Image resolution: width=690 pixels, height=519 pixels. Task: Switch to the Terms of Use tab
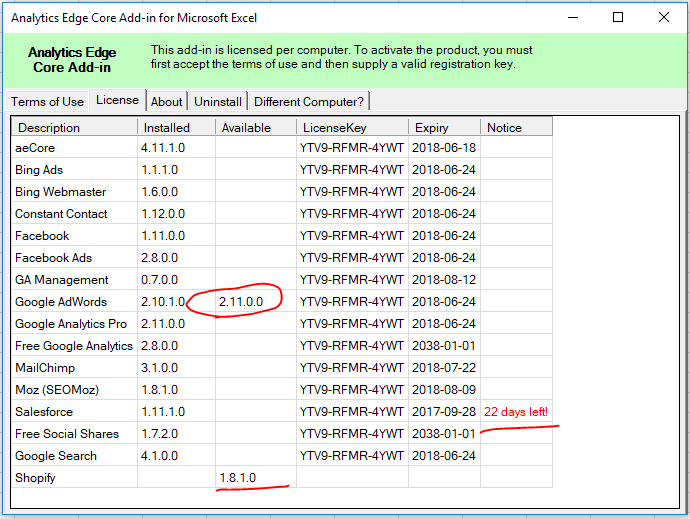click(48, 102)
